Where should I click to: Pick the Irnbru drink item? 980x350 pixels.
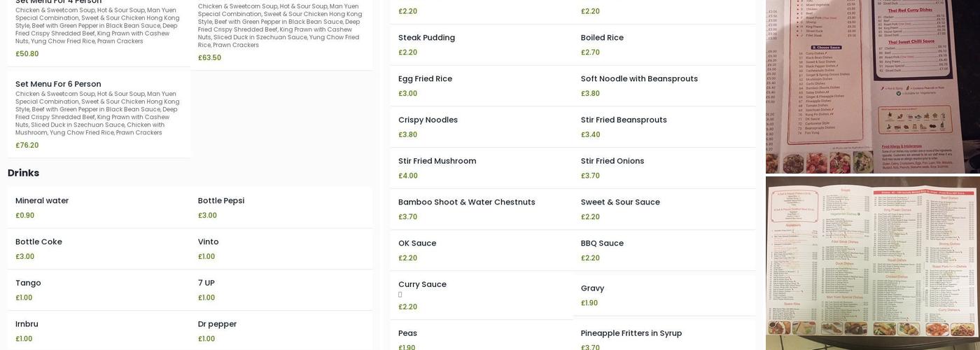27,324
